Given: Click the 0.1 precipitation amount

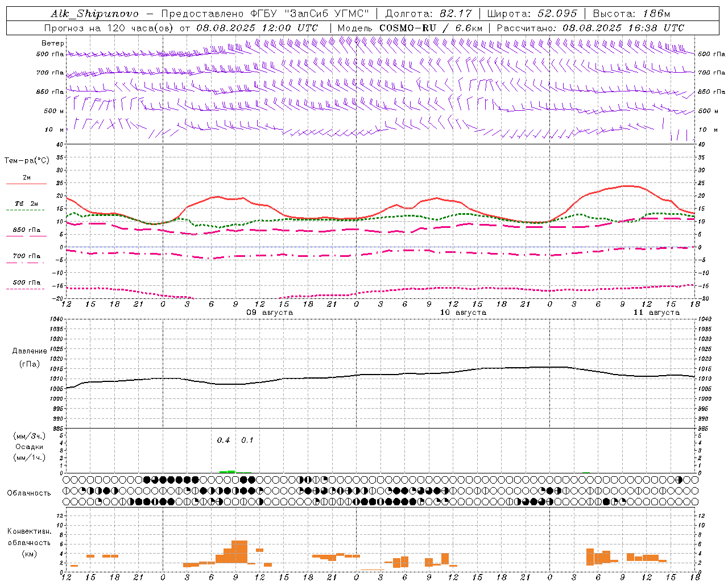Looking at the screenshot, I should 247,440.
